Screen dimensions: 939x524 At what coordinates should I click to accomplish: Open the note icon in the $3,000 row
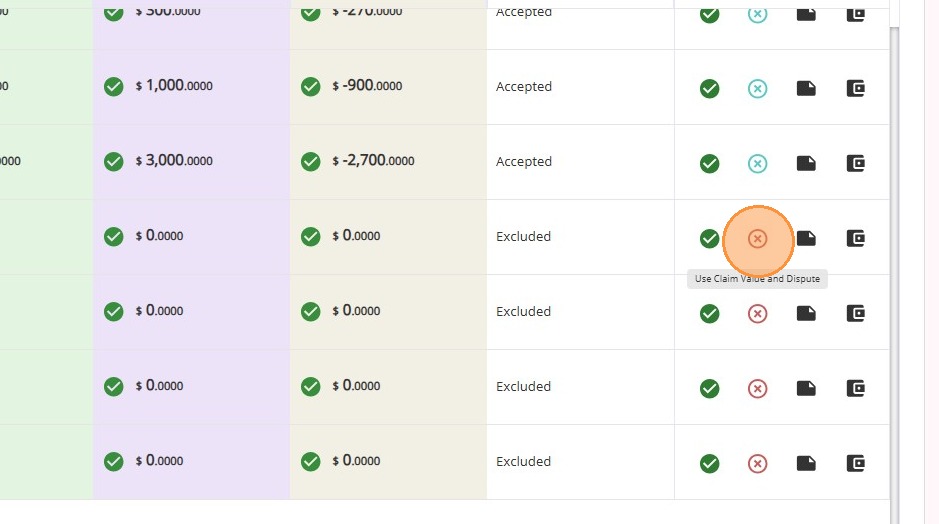point(806,163)
